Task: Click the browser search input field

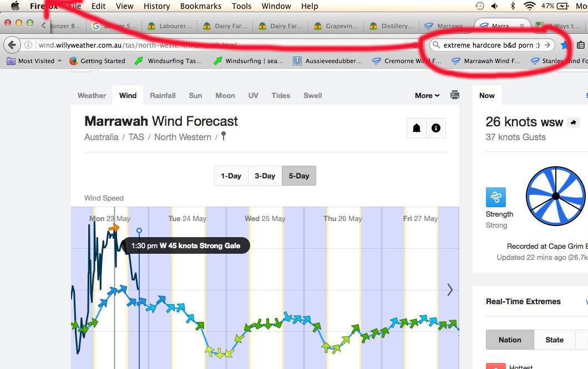Action: tap(488, 45)
